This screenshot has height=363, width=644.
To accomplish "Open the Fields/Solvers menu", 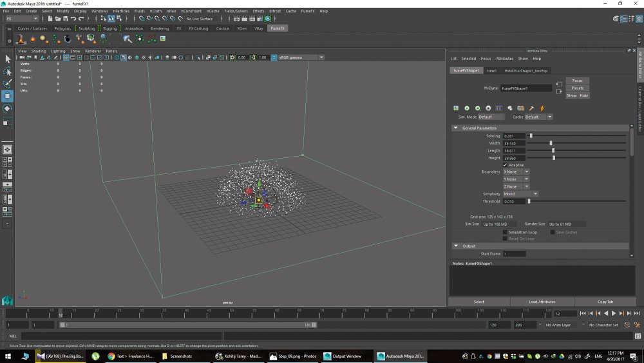I will pos(236,11).
